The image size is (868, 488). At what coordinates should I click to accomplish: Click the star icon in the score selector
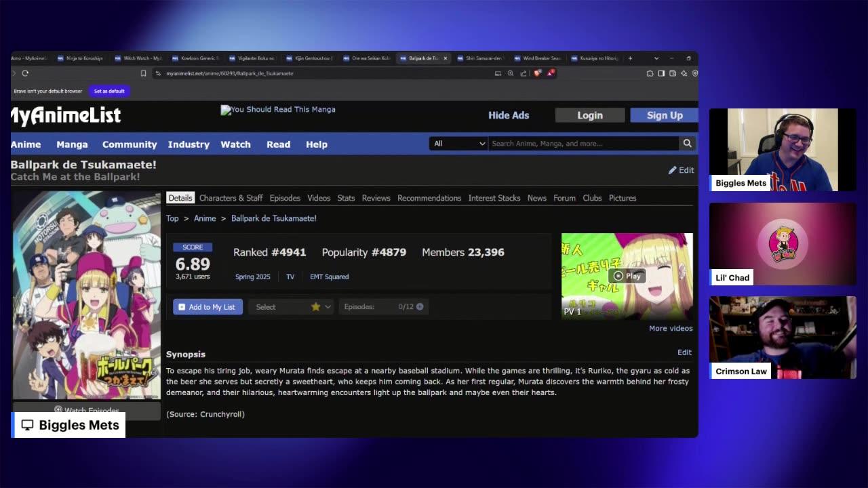click(315, 307)
